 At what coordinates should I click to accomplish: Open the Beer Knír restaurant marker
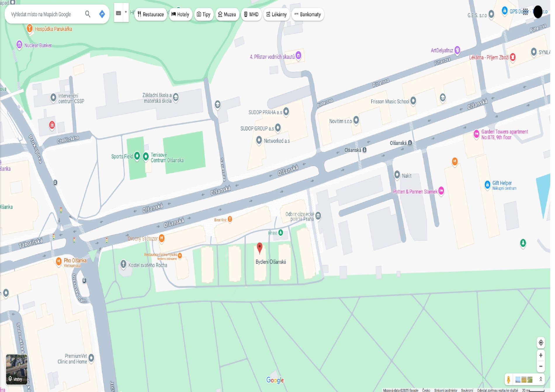[x=230, y=219]
